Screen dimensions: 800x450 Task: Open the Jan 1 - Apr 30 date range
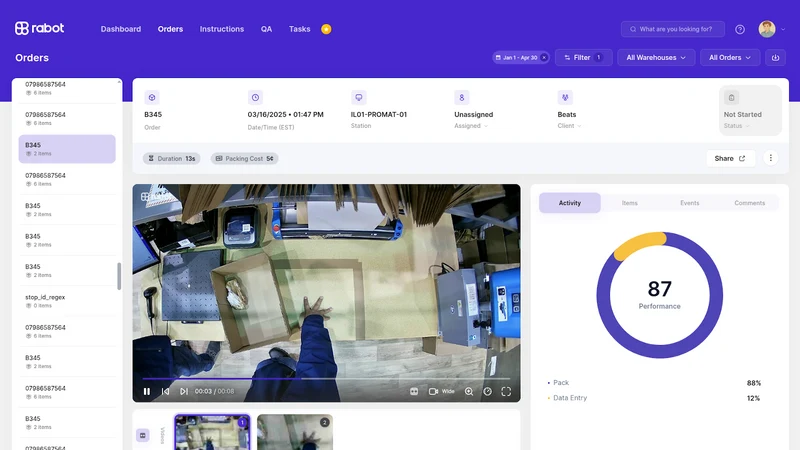pyautogui.click(x=516, y=58)
